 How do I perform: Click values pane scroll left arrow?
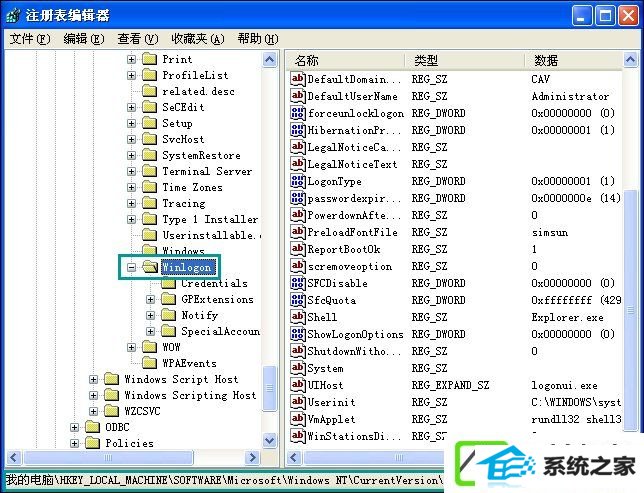(294, 457)
